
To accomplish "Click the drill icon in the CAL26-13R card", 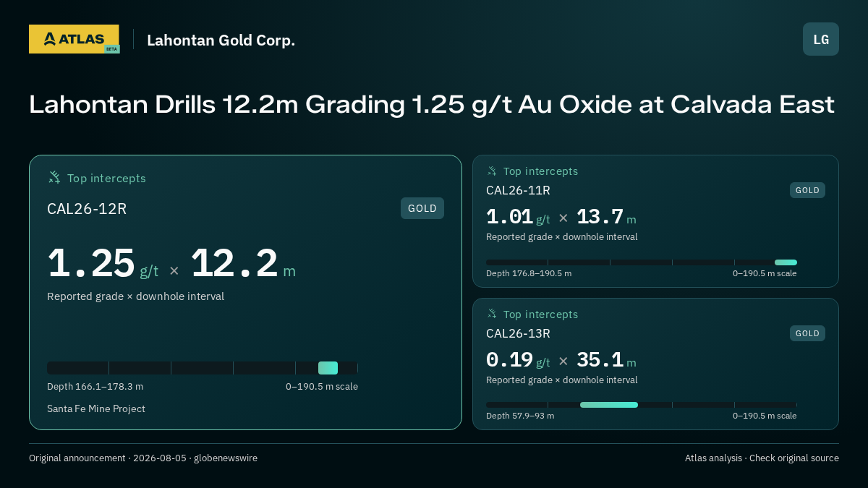I will 492,314.
